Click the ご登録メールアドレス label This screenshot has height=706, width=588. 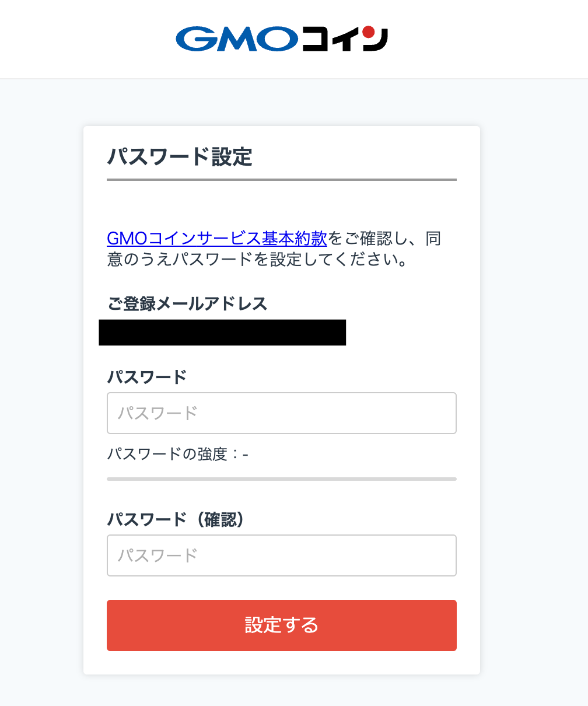pyautogui.click(x=187, y=304)
